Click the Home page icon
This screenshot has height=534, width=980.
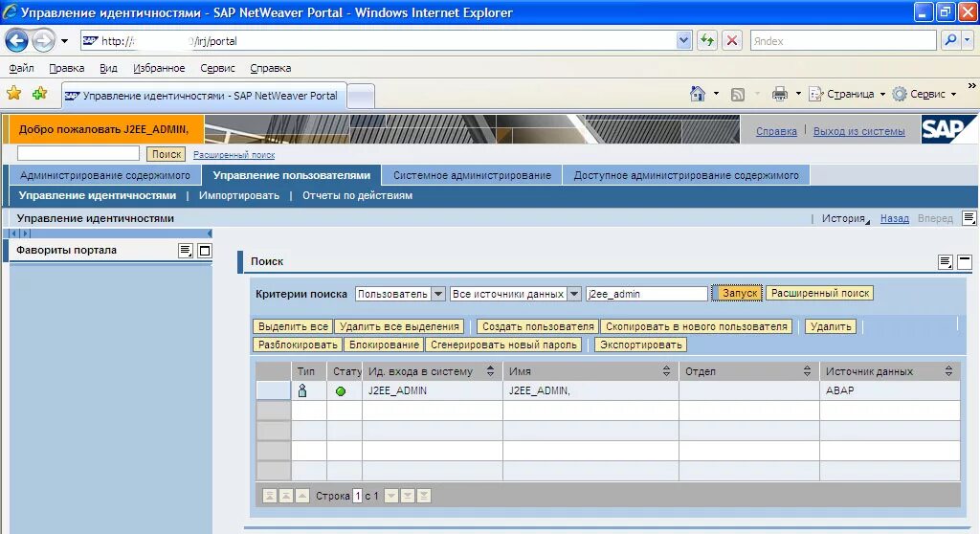pyautogui.click(x=698, y=94)
